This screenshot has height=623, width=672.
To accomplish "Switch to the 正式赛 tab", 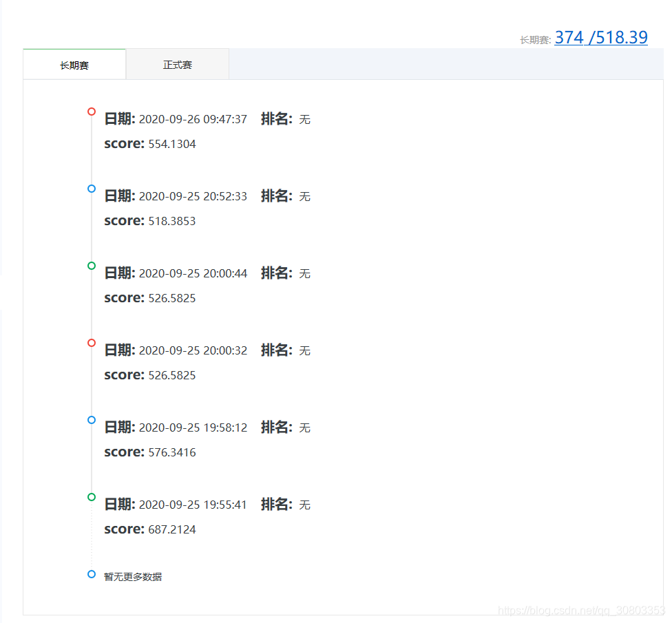I will [x=177, y=64].
